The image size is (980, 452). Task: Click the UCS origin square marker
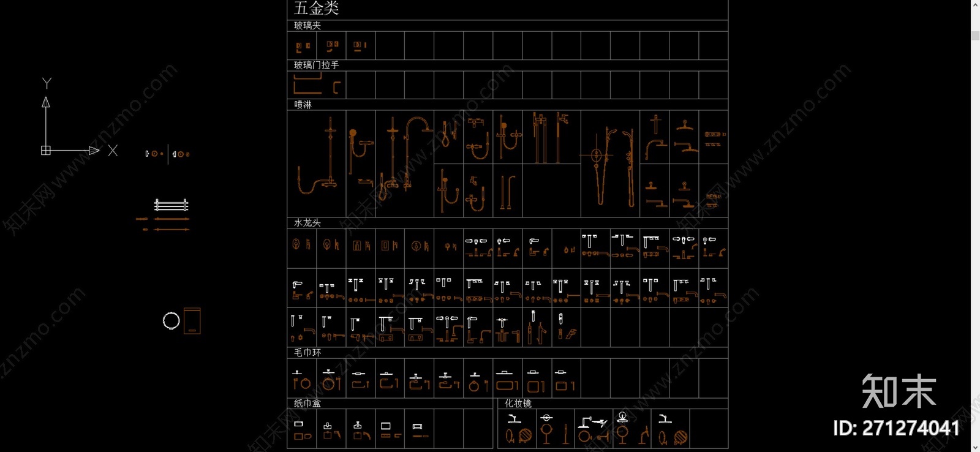click(x=45, y=150)
